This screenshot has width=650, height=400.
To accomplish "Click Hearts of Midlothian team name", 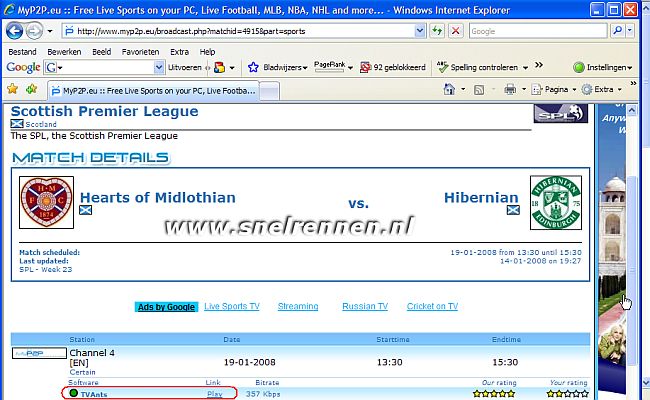I will tap(158, 197).
